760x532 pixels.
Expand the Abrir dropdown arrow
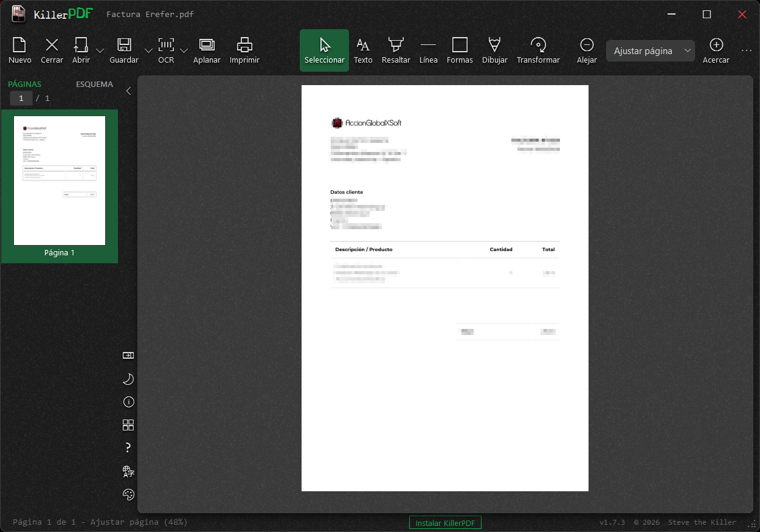click(100, 50)
